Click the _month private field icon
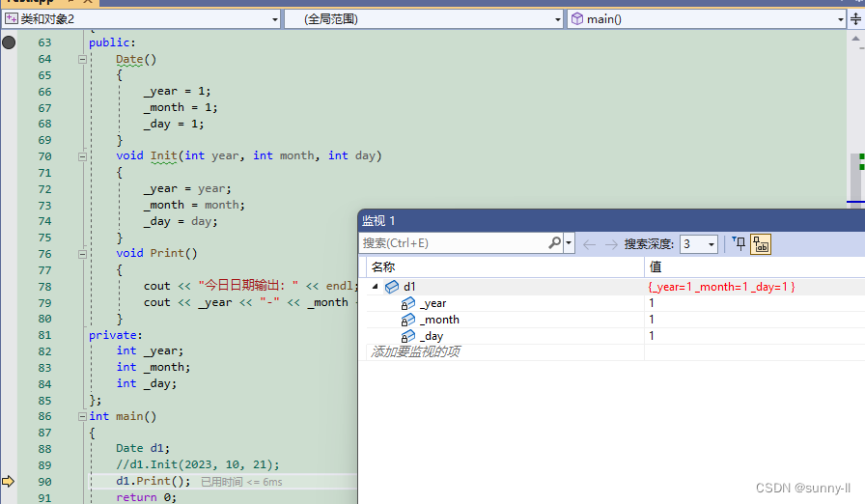 click(x=408, y=320)
